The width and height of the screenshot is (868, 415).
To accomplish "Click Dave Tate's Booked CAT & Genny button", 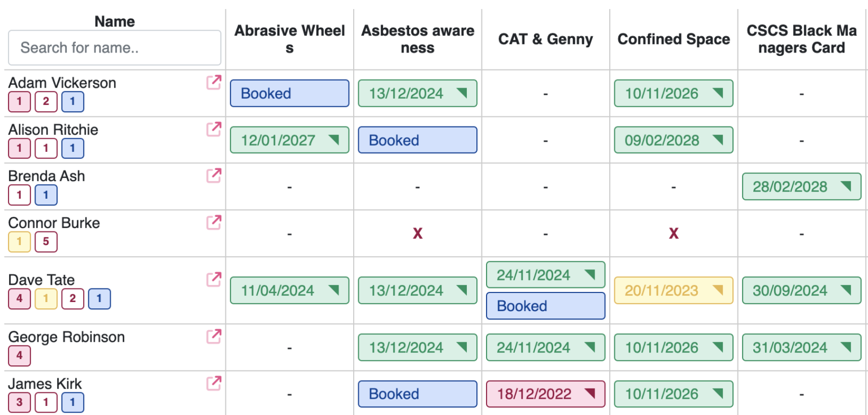I will click(545, 306).
